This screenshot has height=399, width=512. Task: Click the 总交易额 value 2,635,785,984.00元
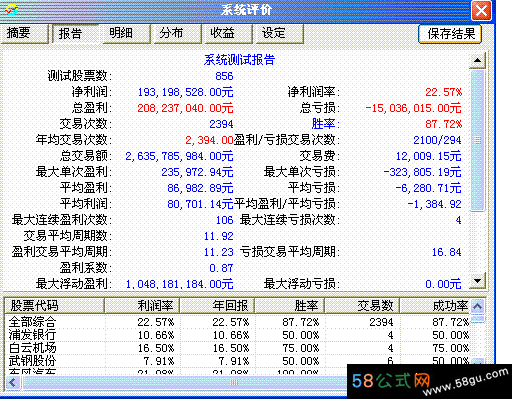pyautogui.click(x=179, y=156)
